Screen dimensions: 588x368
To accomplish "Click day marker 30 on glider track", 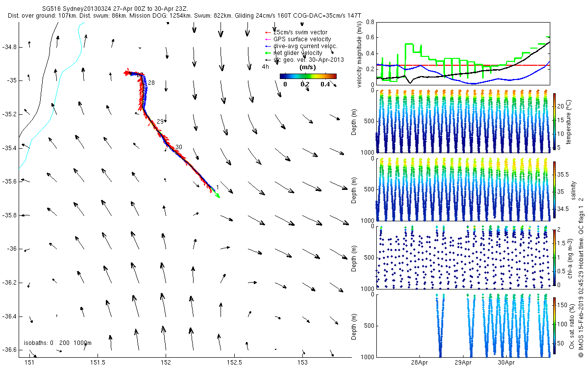I will pos(179,147).
